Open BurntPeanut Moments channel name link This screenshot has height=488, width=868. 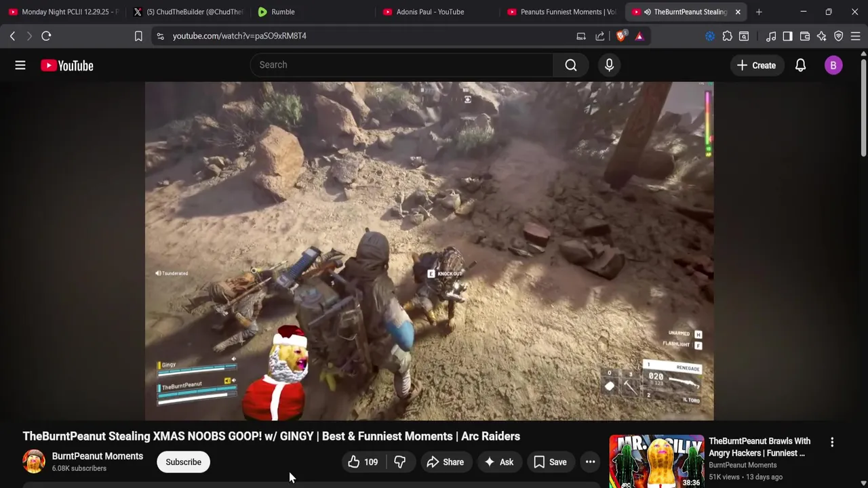click(98, 456)
